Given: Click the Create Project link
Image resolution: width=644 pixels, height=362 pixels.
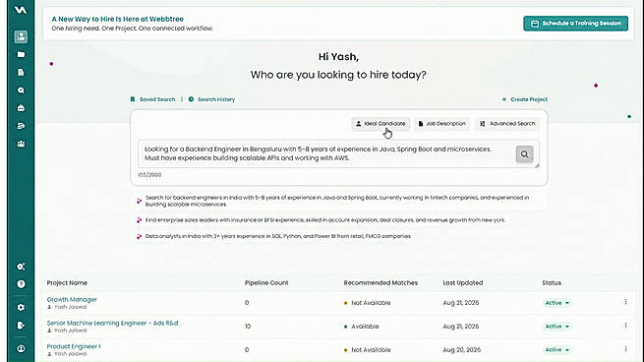Looking at the screenshot, I should pyautogui.click(x=524, y=99).
